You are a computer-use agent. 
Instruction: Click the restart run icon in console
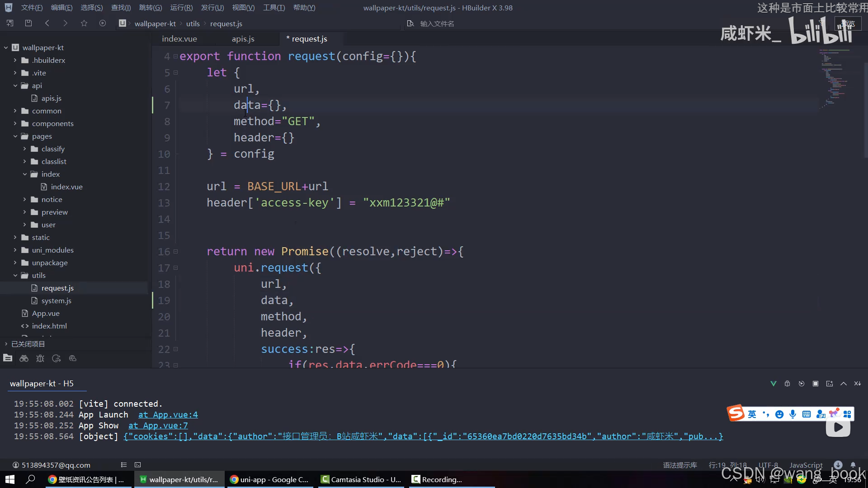[802, 384]
